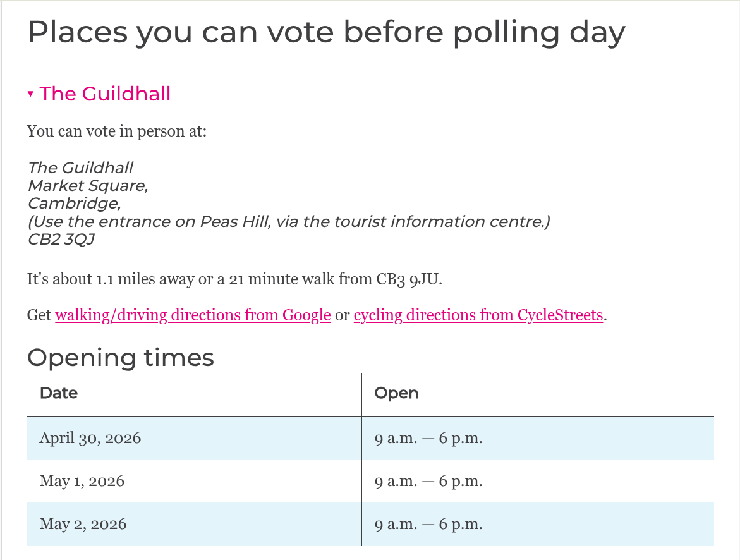Click You can vote in person text

point(117,132)
